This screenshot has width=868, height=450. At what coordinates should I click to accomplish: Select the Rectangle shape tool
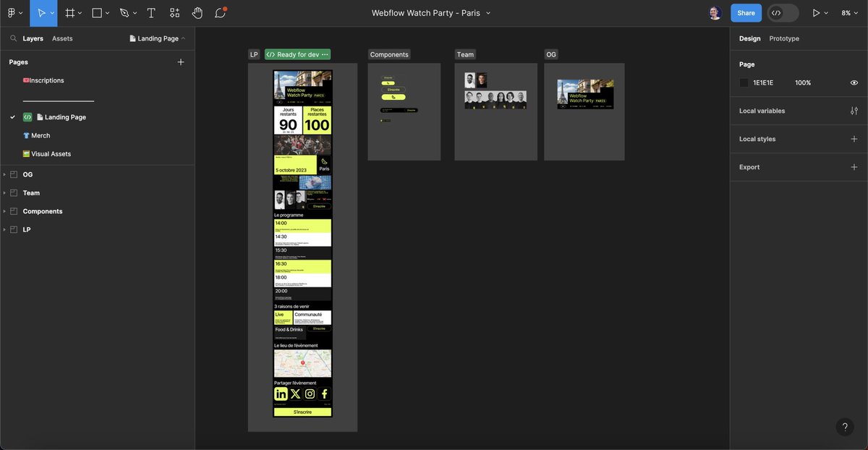[97, 13]
